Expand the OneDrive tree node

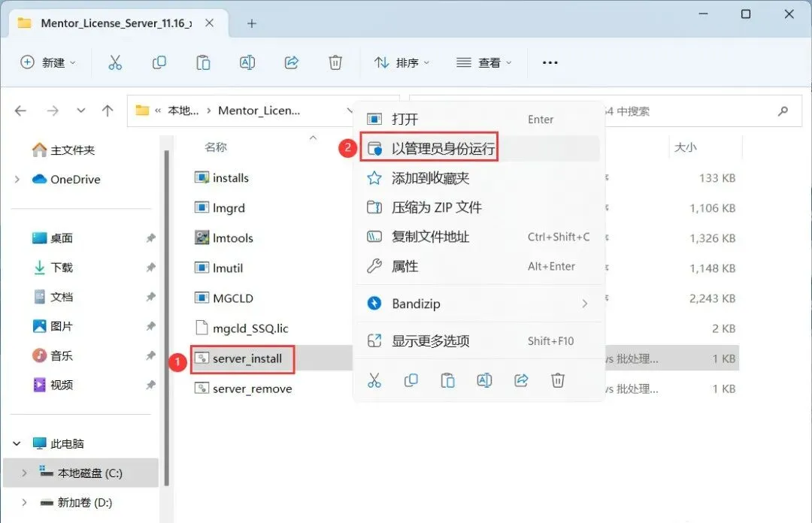point(17,179)
